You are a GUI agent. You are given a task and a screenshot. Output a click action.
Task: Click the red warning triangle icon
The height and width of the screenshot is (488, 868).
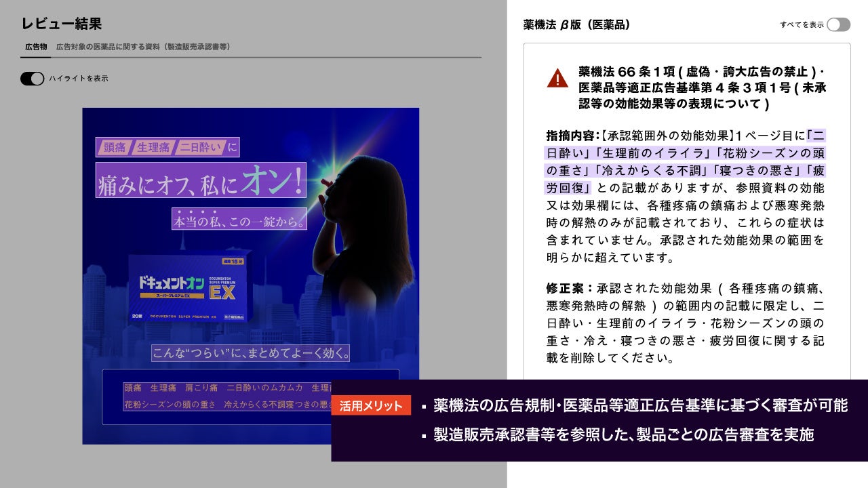(557, 78)
